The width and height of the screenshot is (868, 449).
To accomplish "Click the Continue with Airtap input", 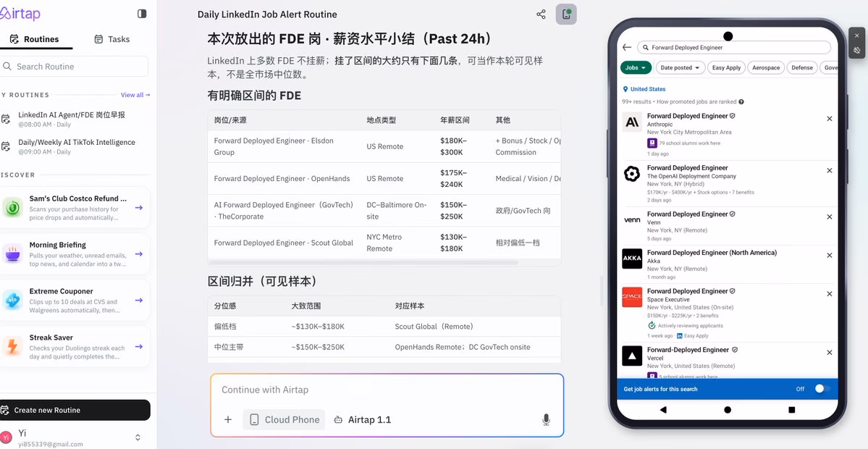I will 387,390.
